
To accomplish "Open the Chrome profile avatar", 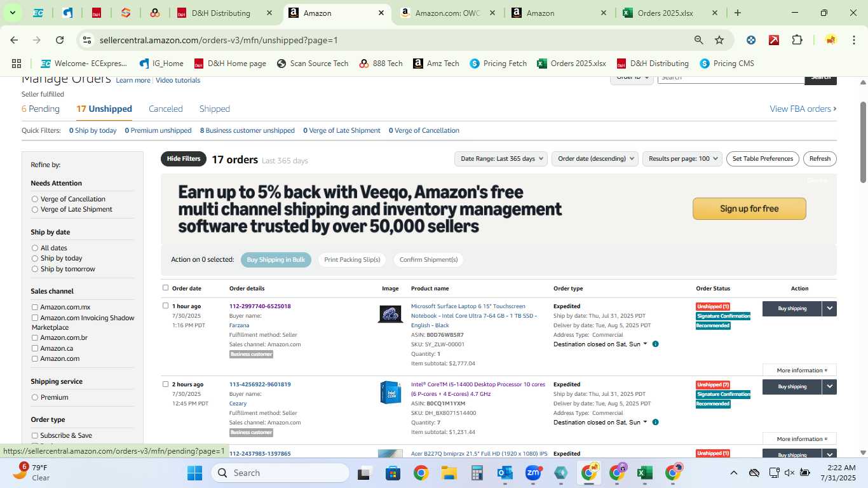I will (x=831, y=40).
